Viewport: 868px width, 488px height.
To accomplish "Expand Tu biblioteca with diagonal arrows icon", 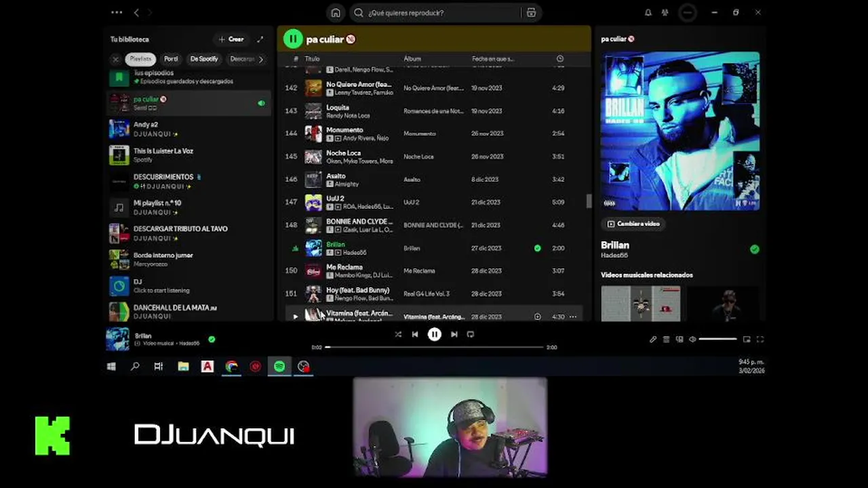I will 260,39.
